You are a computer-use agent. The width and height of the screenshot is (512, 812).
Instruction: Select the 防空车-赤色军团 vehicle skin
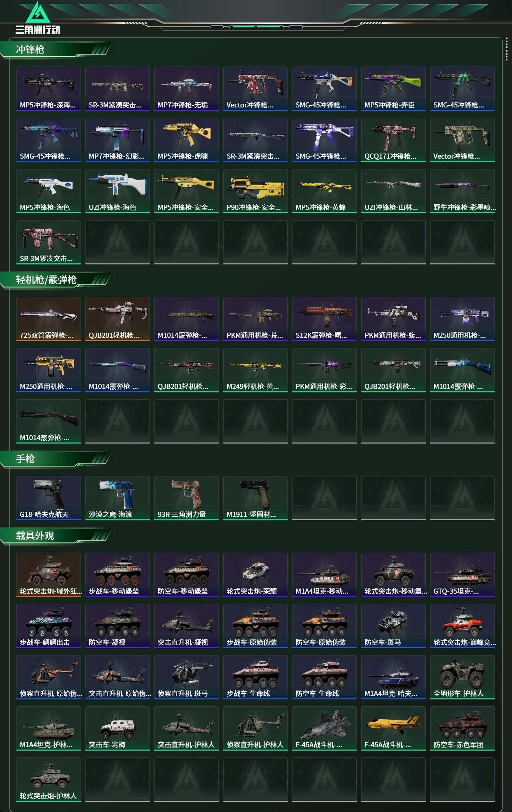click(462, 728)
